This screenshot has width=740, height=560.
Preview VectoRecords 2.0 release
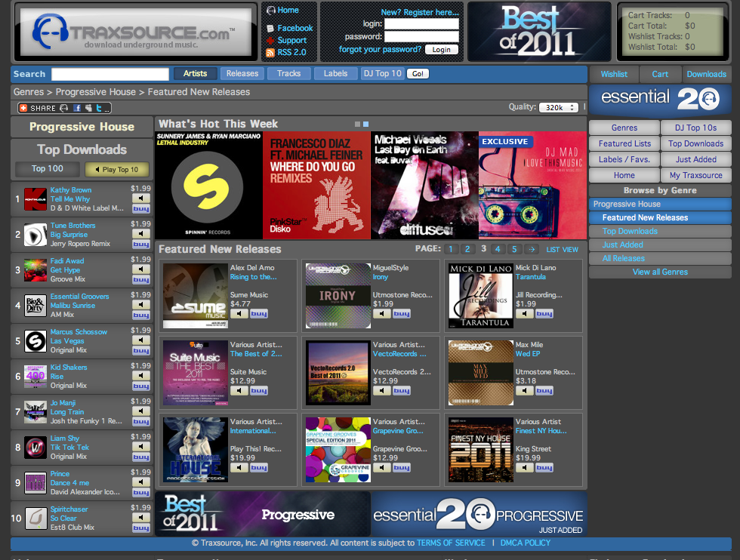coord(382,391)
